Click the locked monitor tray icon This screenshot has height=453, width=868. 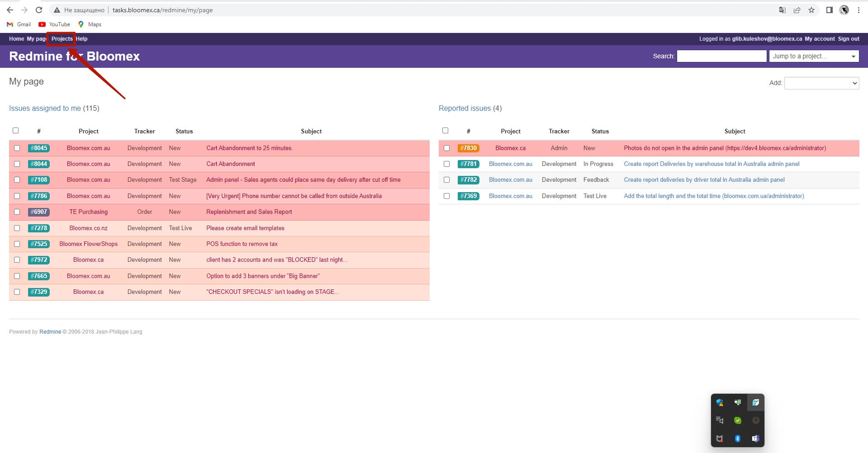pos(738,402)
